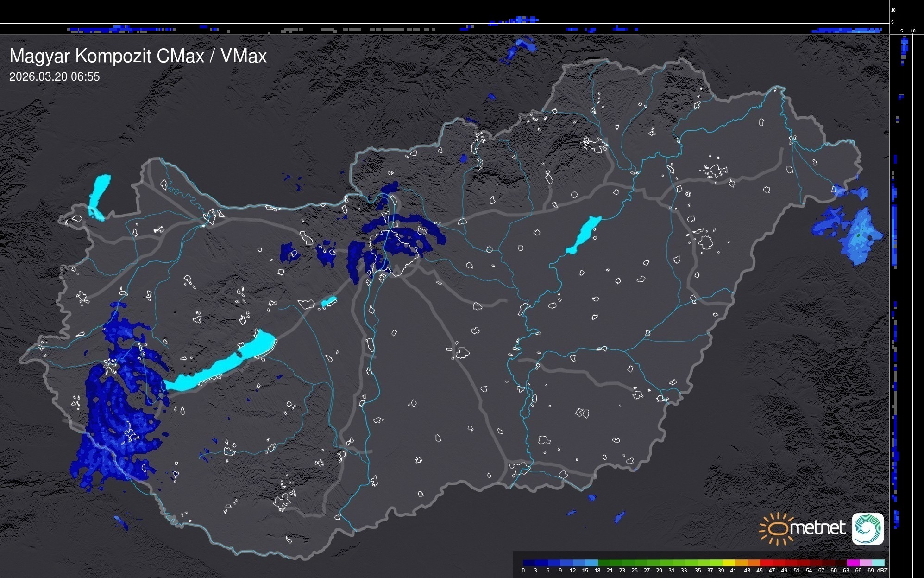
Task: Click the top-right 10 km height label
Action: tap(893, 10)
